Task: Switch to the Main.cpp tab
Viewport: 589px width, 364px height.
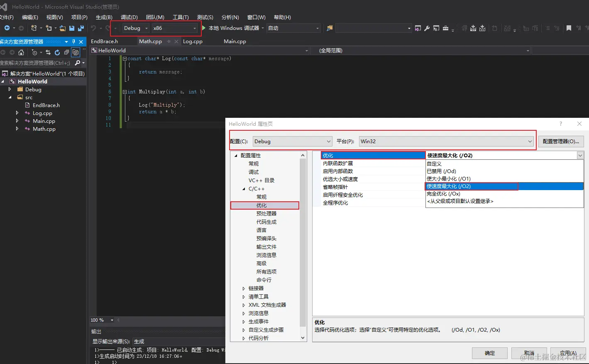Action: coord(235,42)
